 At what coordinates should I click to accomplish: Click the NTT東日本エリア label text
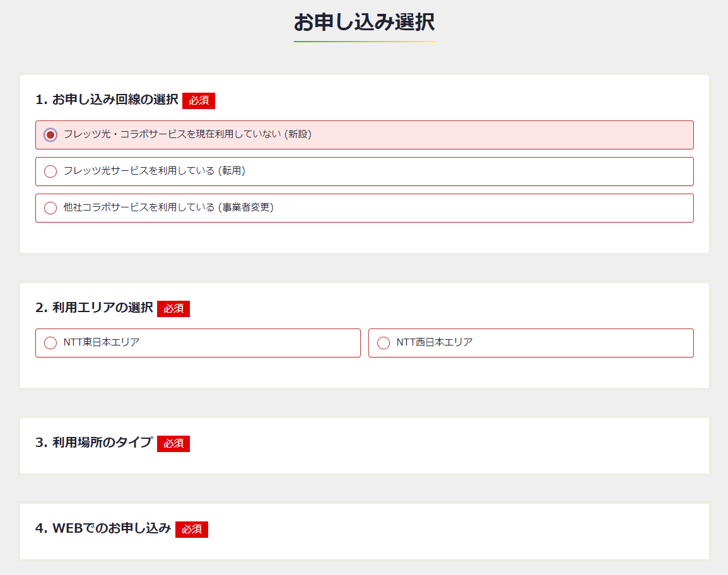click(102, 342)
